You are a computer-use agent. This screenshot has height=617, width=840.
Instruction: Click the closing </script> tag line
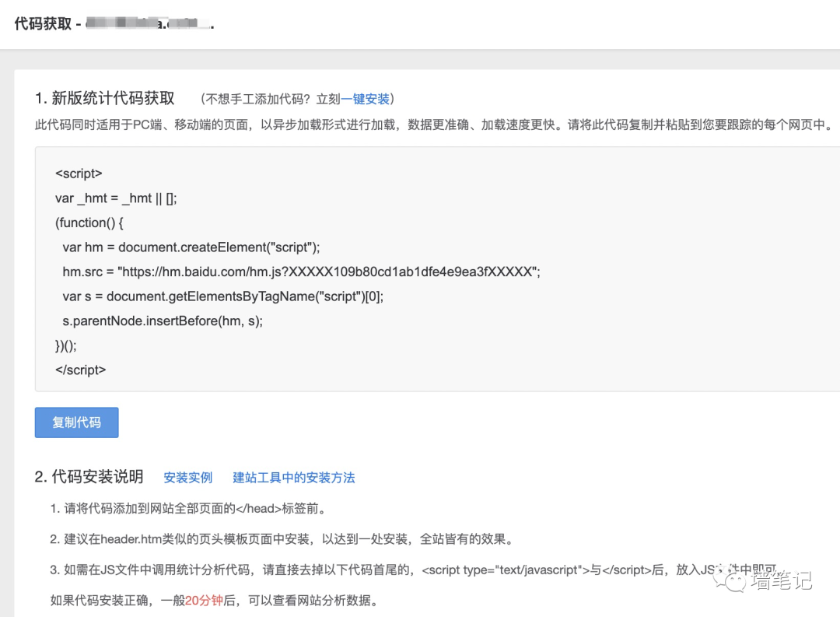[x=80, y=370]
